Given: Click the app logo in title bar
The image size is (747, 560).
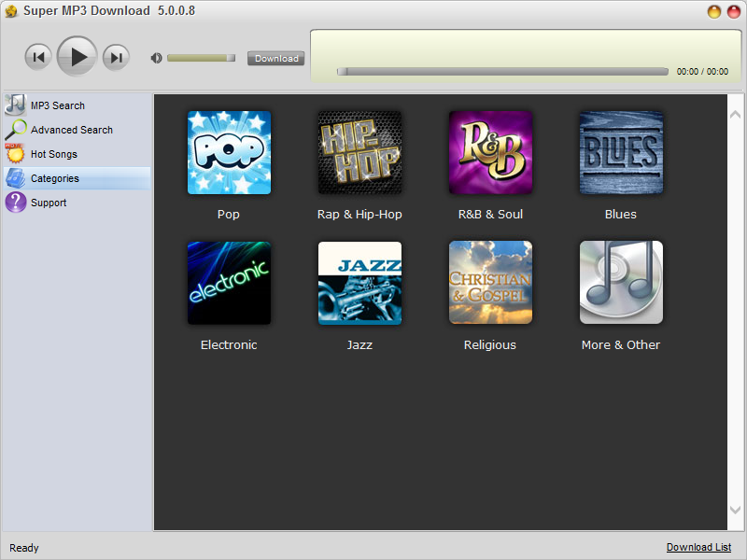Looking at the screenshot, I should 11,11.
